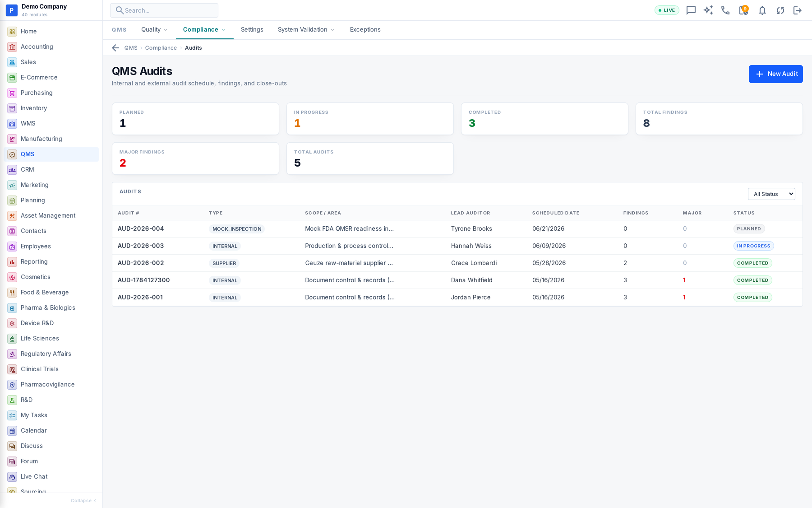This screenshot has width=812, height=508.
Task: Open the Asset Management icon
Action: pyautogui.click(x=12, y=216)
